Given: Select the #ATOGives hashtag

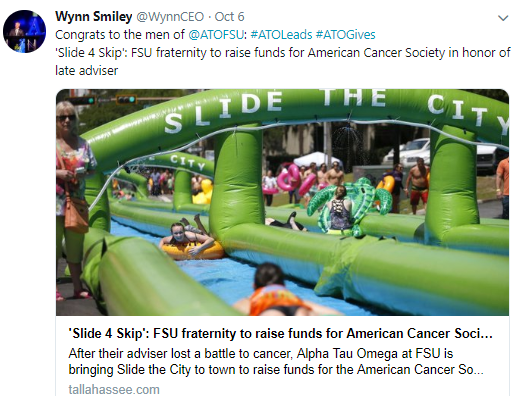Looking at the screenshot, I should click(345, 35).
